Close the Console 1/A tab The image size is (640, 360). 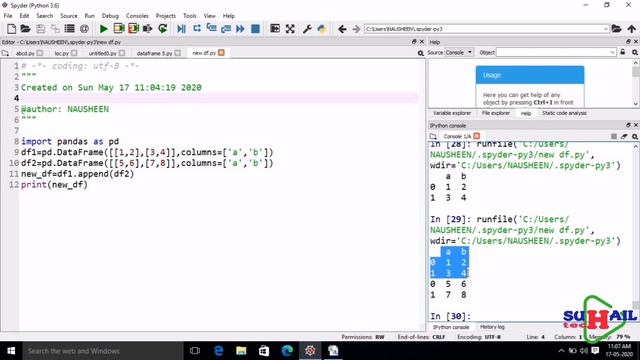pos(477,136)
